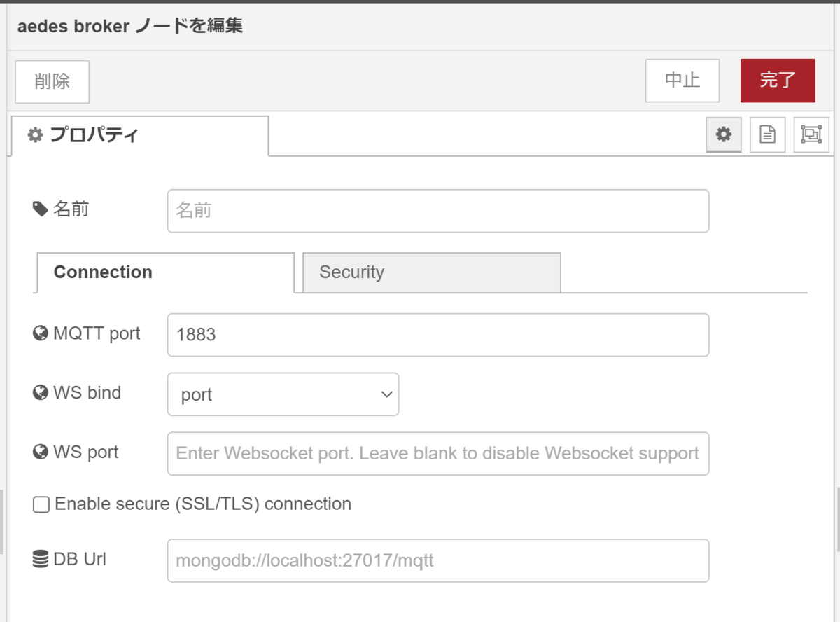The image size is (840, 622).
Task: Open the node description document icon
Action: click(x=767, y=134)
